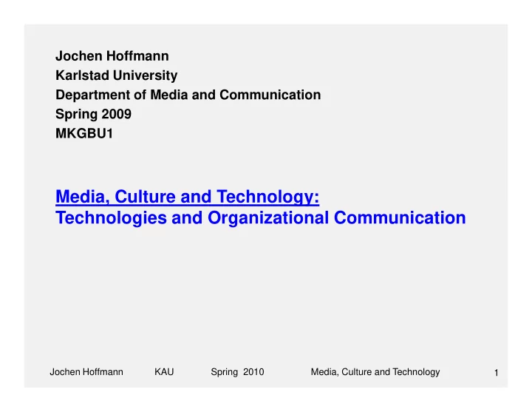Screen dimensions: 532x412
Task: Select footer 'Media, Culture and Technology'
Action: tap(375, 372)
